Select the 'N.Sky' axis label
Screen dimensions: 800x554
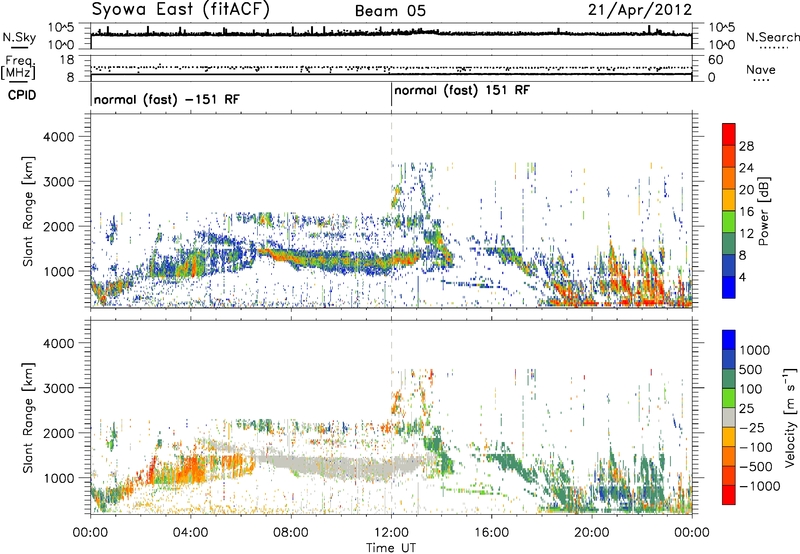point(19,37)
